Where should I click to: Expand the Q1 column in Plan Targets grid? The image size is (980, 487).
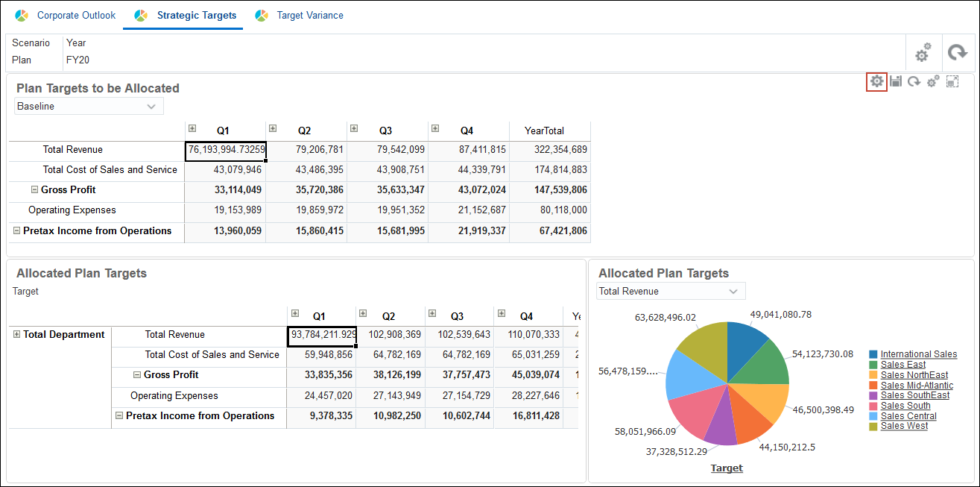coord(192,128)
